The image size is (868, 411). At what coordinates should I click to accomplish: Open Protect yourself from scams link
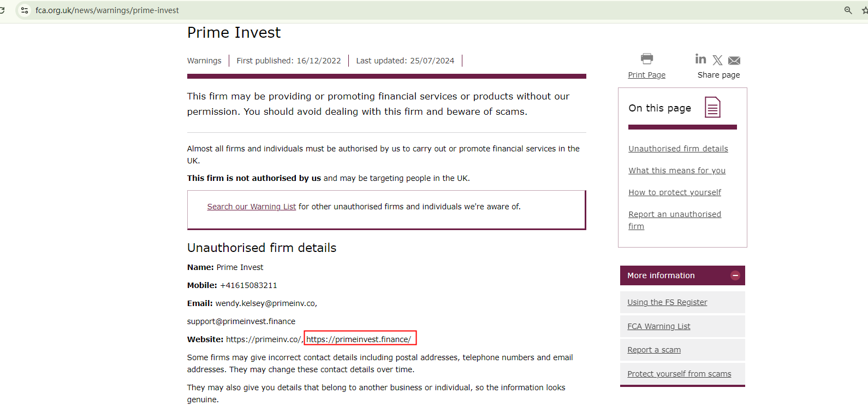pyautogui.click(x=679, y=374)
